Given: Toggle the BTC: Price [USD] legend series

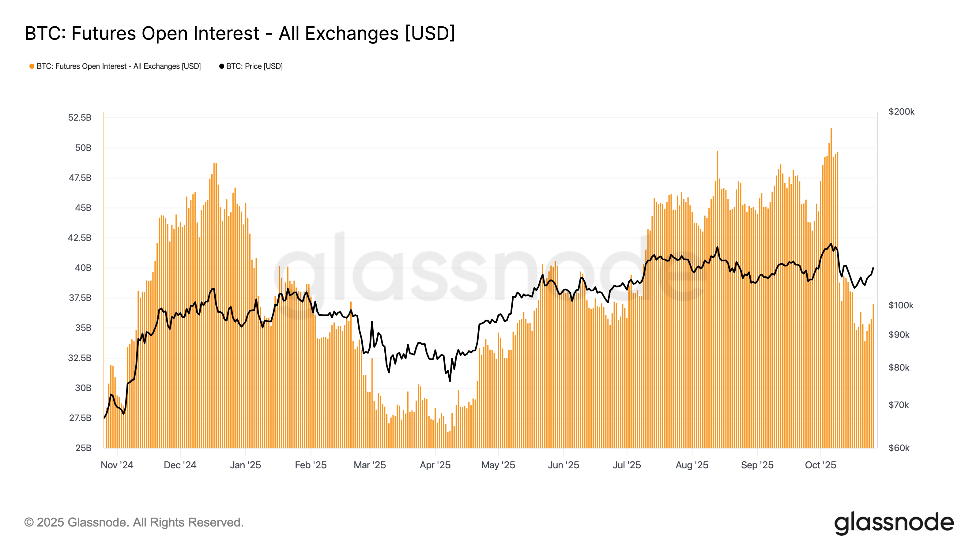Looking at the screenshot, I should tap(254, 66).
